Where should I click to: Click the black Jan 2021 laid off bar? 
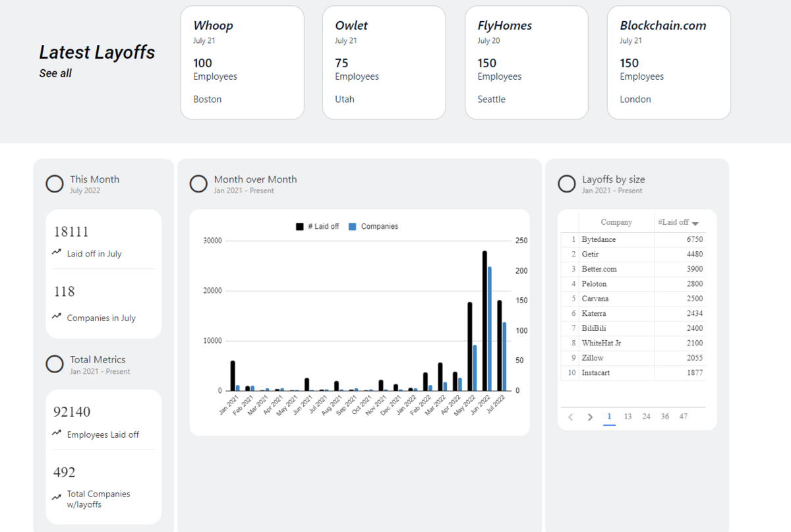233,376
